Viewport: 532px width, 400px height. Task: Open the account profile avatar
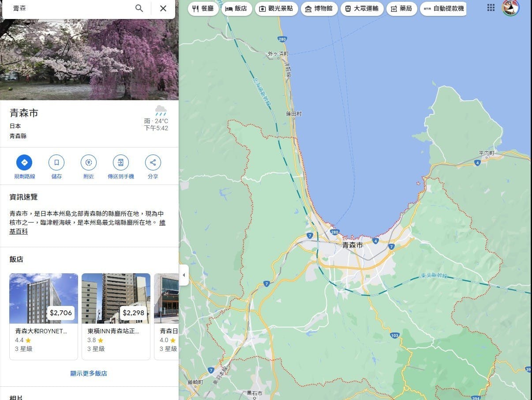[x=511, y=8]
